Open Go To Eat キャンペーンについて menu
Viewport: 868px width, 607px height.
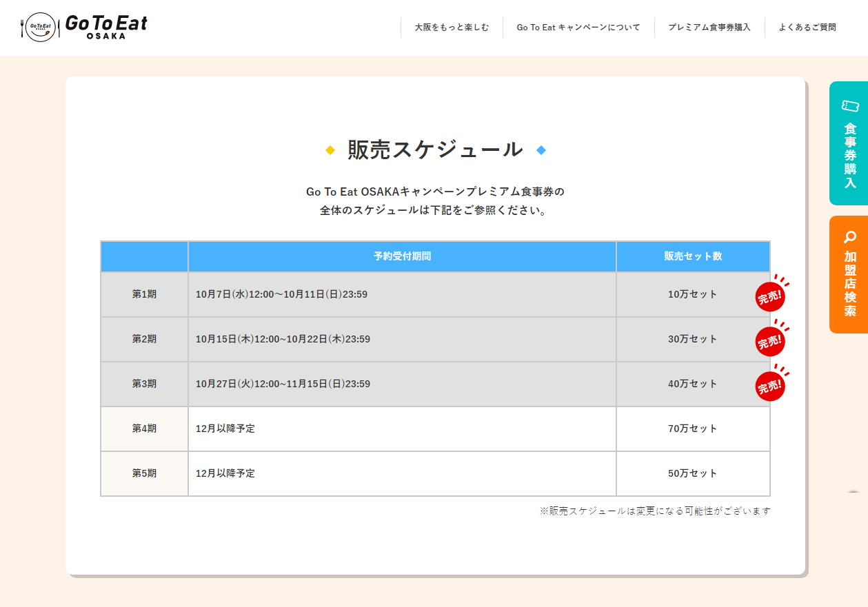coord(578,28)
